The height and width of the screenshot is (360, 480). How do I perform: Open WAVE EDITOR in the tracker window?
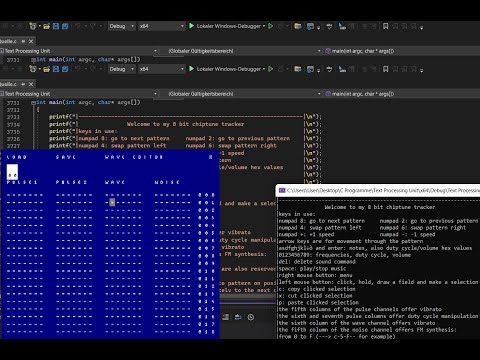click(x=134, y=157)
